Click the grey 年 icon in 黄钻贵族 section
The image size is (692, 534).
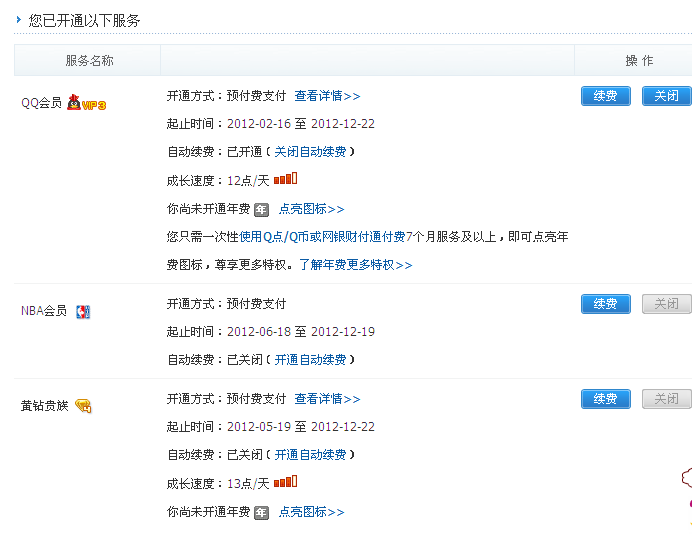(x=261, y=512)
